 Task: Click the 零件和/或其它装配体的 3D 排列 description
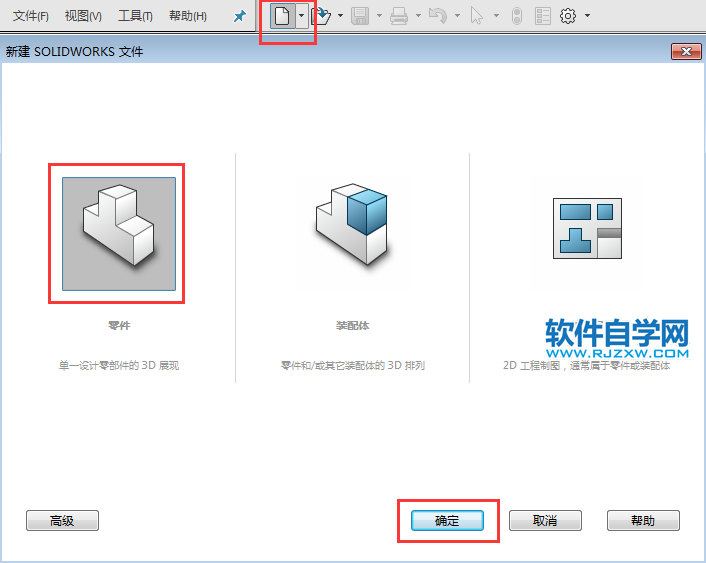[x=353, y=365]
